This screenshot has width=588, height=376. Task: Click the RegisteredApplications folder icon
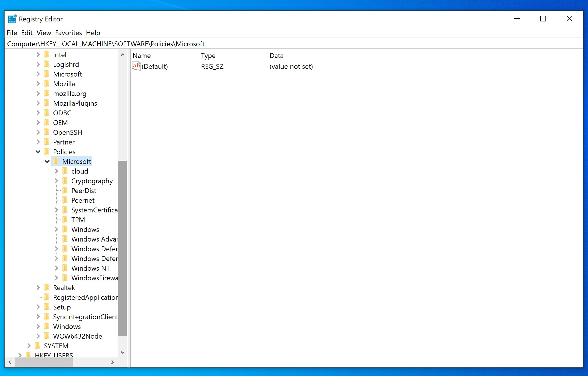(47, 297)
